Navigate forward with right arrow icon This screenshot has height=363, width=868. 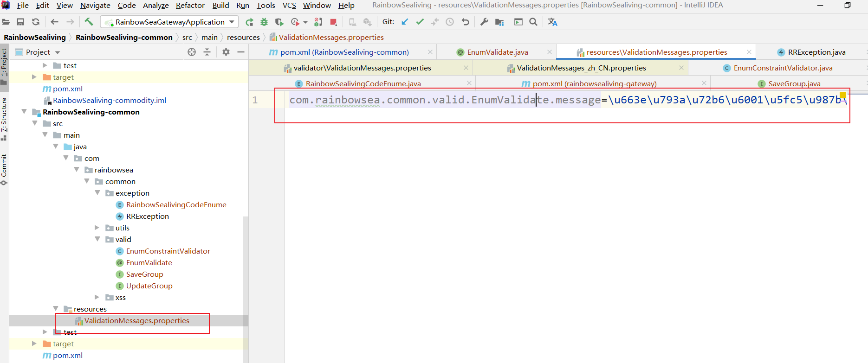(70, 22)
